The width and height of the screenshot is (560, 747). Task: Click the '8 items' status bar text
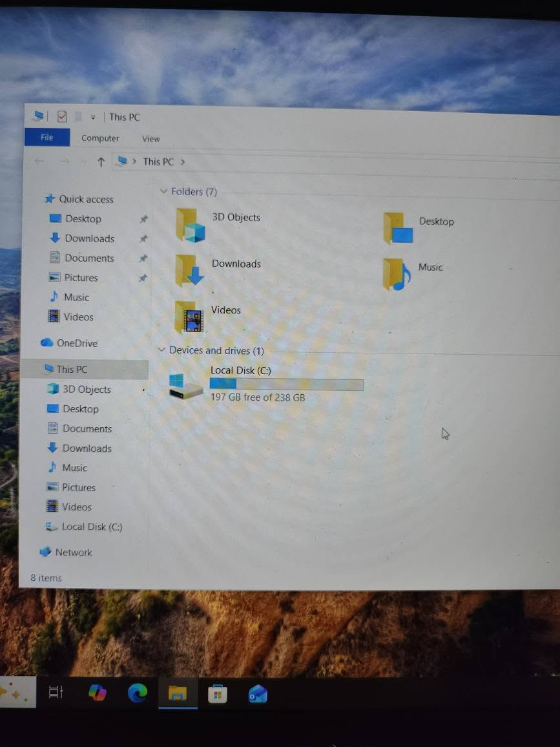pos(47,578)
